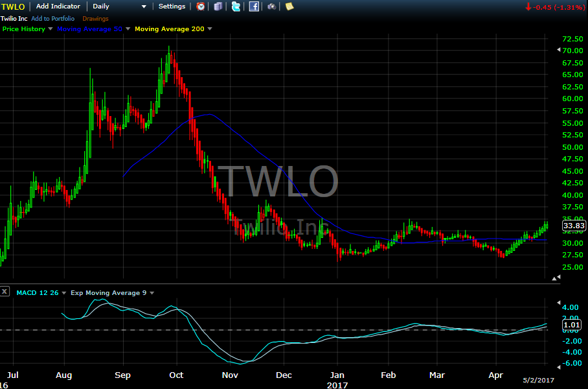Screen dimensions: 588x389
Task: Expand the Moving Average 50 dropdown arrow
Action: pos(128,29)
